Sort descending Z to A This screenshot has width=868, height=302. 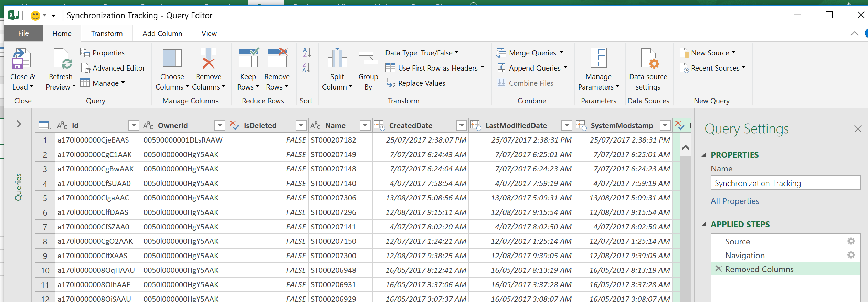tap(307, 67)
